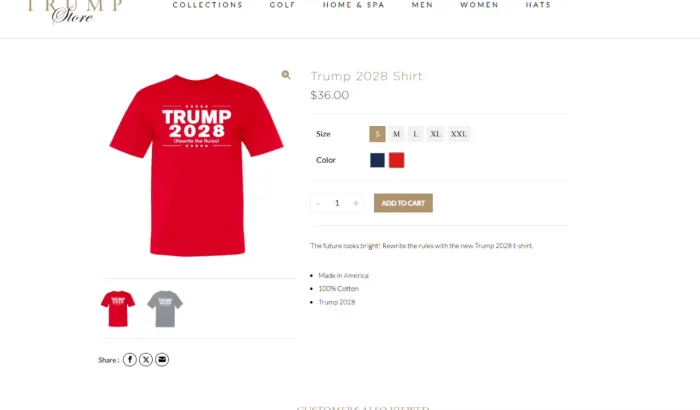
Task: Share product via email envelope icon
Action: 162,360
